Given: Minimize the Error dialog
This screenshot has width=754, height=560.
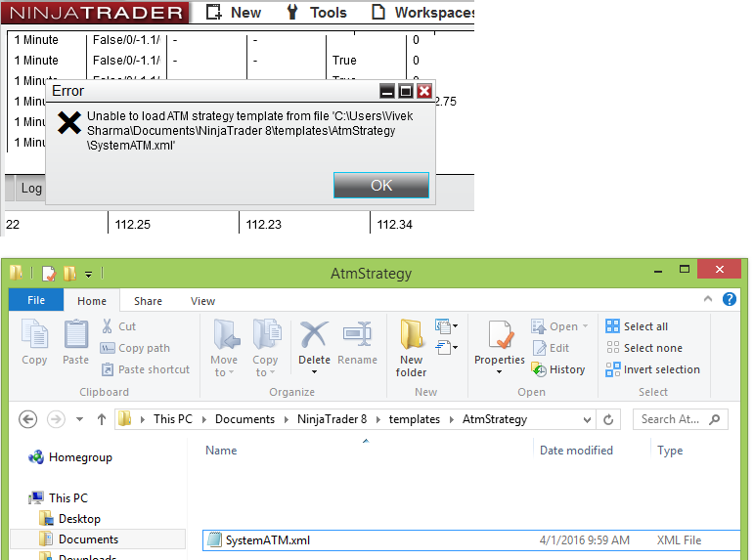Looking at the screenshot, I should click(387, 91).
